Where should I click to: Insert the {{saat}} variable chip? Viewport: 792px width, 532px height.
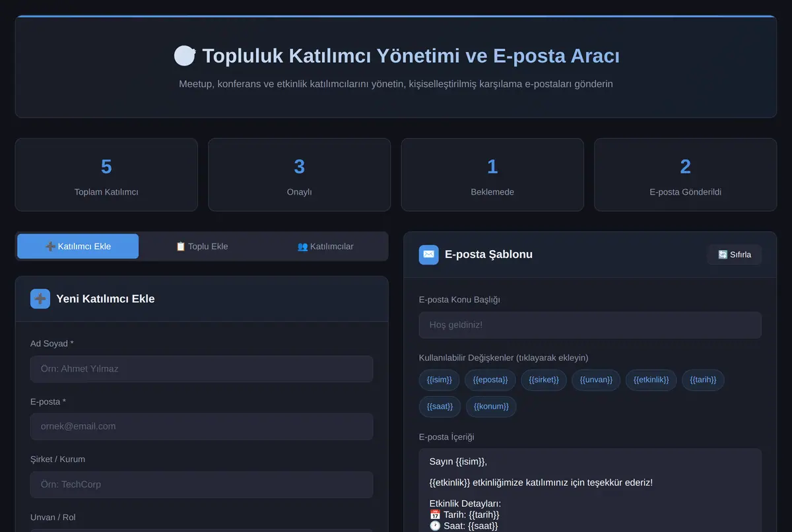[440, 406]
